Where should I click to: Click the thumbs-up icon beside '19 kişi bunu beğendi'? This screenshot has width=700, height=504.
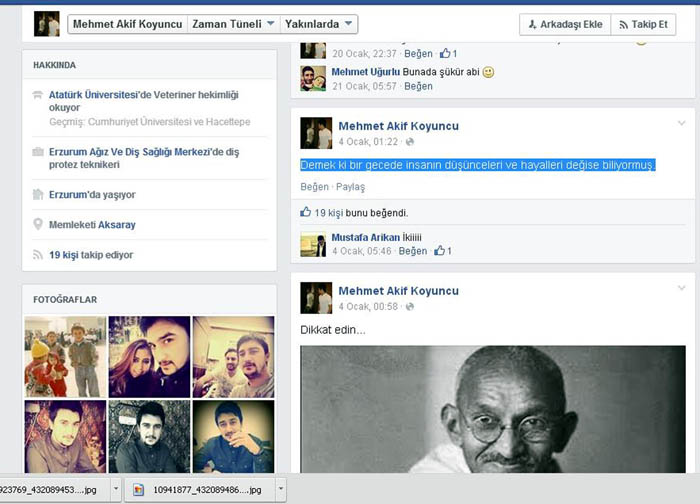306,213
